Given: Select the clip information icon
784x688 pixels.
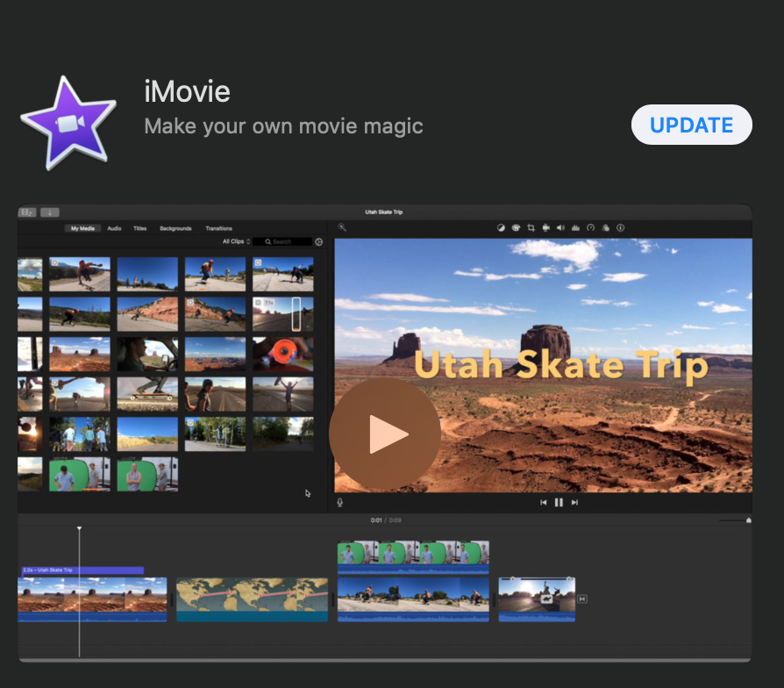Looking at the screenshot, I should (621, 227).
